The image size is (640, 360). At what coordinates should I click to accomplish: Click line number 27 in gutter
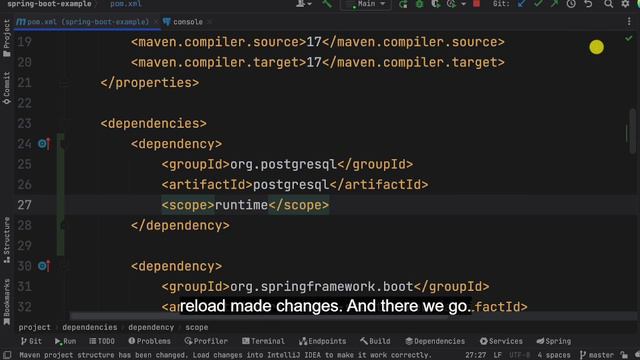[24, 205]
